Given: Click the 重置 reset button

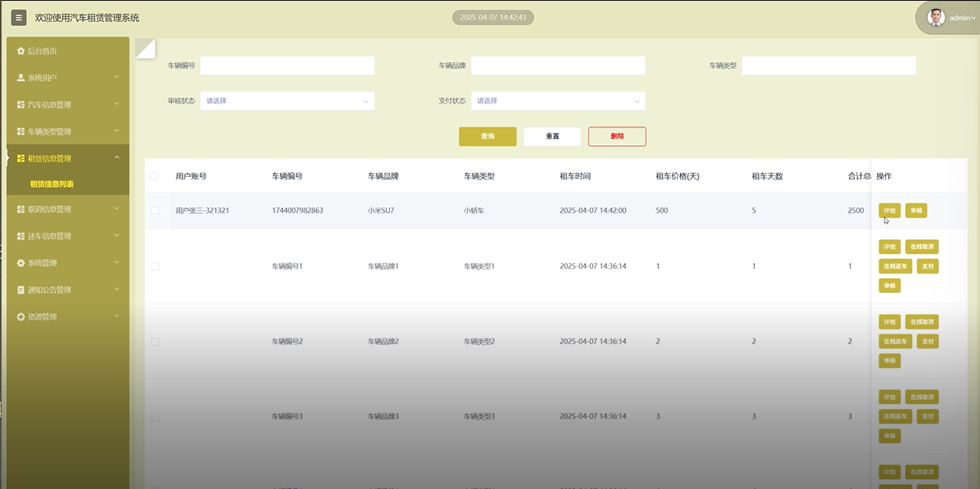Looking at the screenshot, I should coord(553,137).
